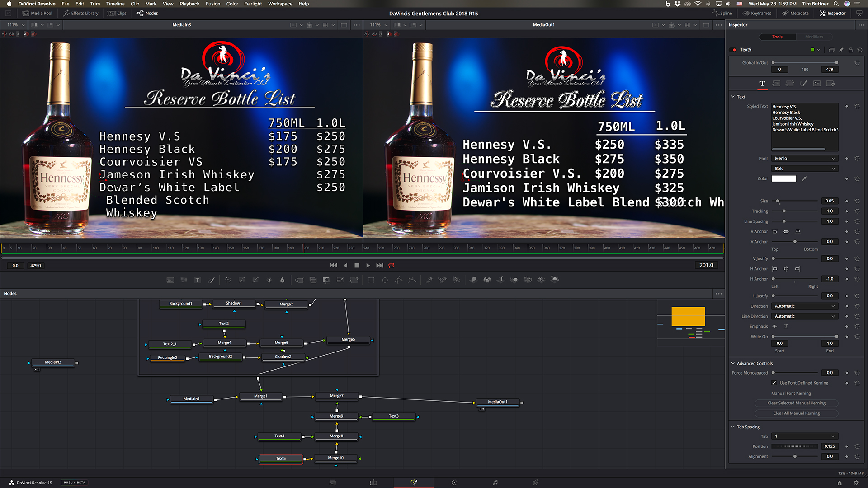Collapse the Text section
The height and width of the screenshot is (488, 868).
(733, 97)
